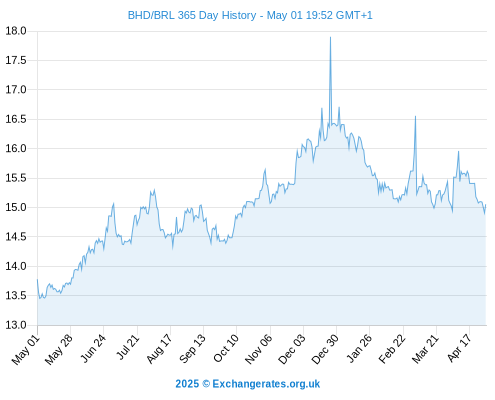Click the 13.0 y-axis value label
The width and height of the screenshot is (495, 400).
16,325
